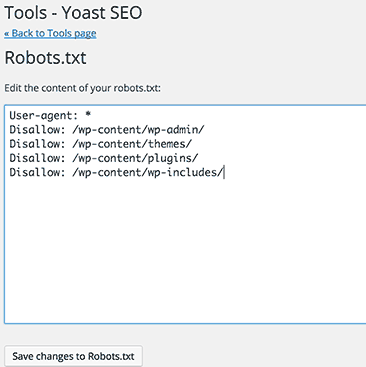Click the last Disallow keyword in the editor
The image size is (366, 367).
(37, 172)
